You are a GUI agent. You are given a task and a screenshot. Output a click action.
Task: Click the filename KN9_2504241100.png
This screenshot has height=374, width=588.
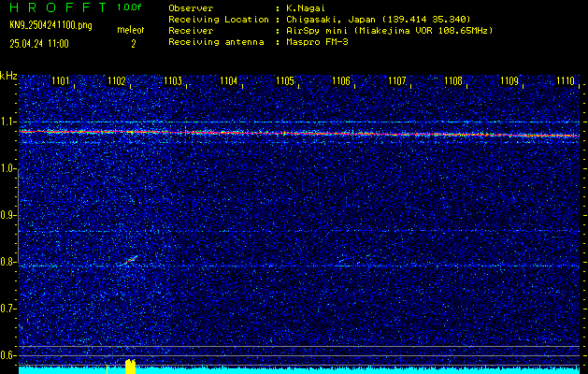pos(50,25)
